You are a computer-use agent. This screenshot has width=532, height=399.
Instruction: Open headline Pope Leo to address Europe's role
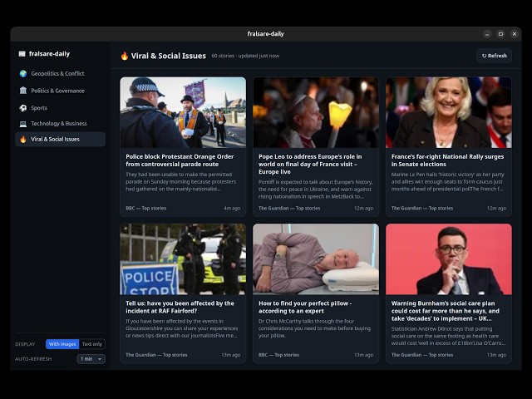coord(310,165)
